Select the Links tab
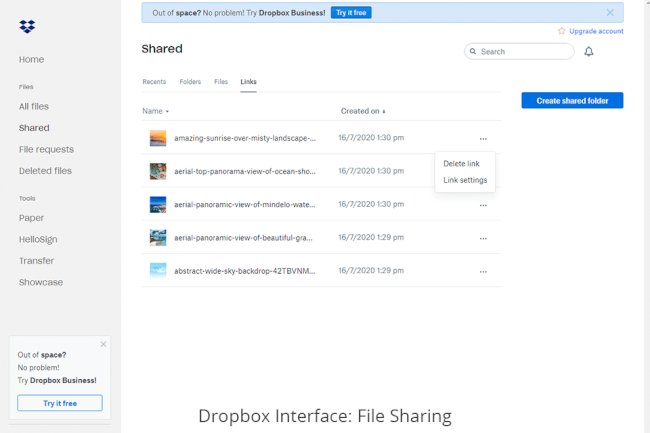650x433 pixels. 248,82
